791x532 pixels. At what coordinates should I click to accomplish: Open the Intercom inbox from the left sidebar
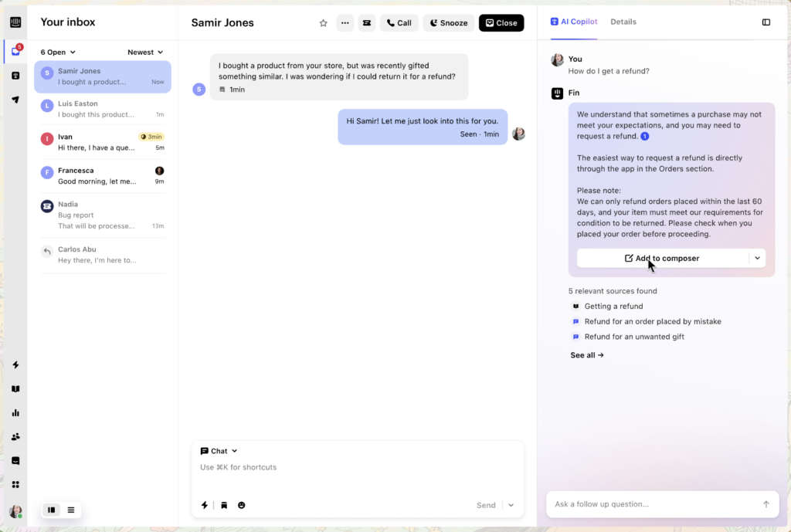[x=15, y=50]
